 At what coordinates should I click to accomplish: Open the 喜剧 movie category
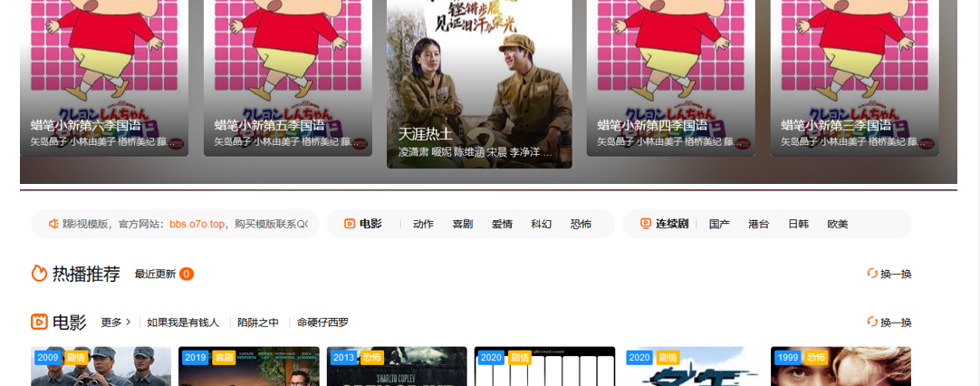coord(463,224)
